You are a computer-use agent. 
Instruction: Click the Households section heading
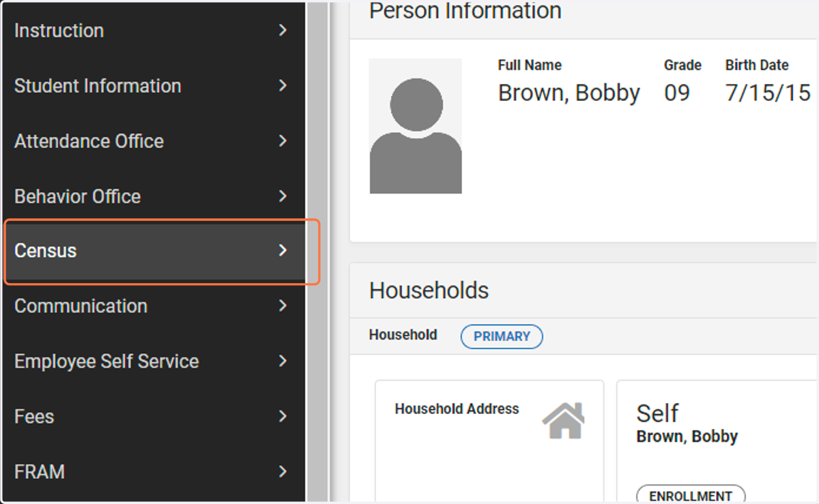429,291
